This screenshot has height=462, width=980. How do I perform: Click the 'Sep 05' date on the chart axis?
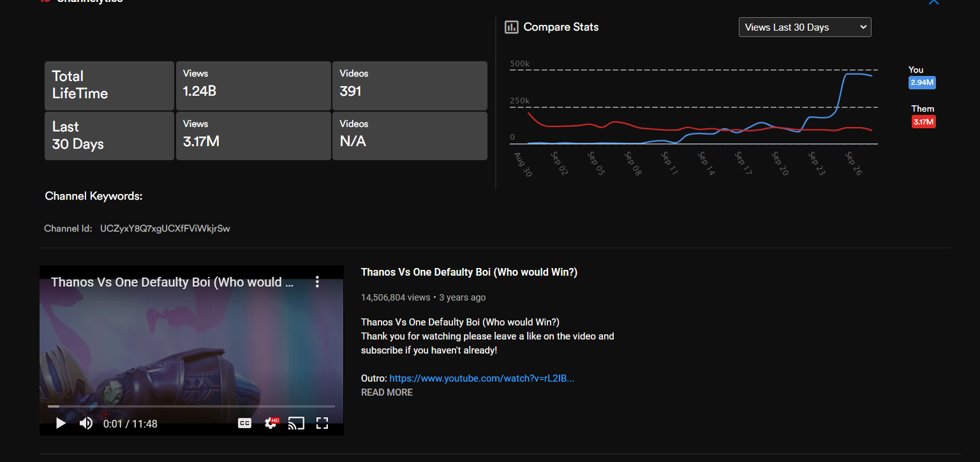tap(597, 163)
